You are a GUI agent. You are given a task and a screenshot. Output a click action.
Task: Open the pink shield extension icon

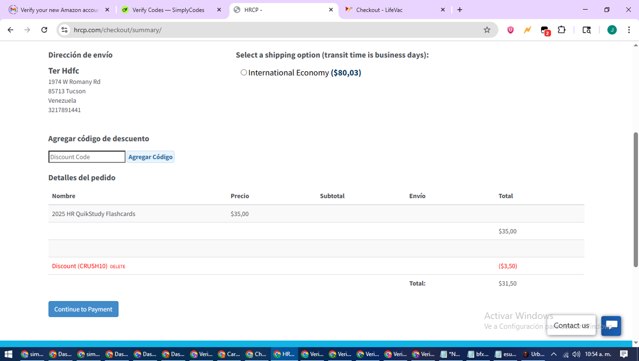(x=510, y=30)
